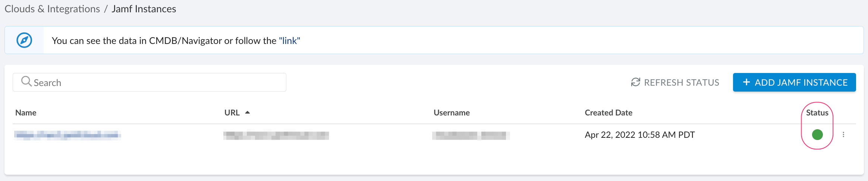Toggle the URL column sort arrow

tap(248, 112)
